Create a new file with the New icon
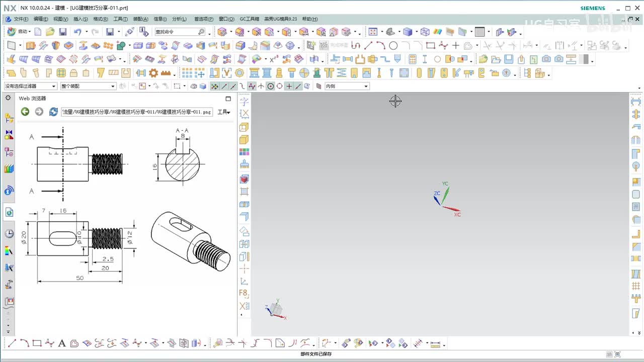The width and height of the screenshot is (644, 362). coord(38,32)
